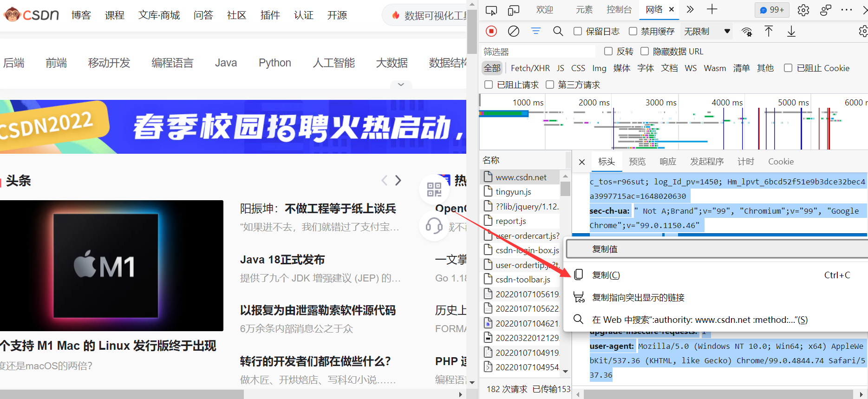This screenshot has width=868, height=399.
Task: Click copy icon next to 复制(C)
Action: pyautogui.click(x=579, y=275)
